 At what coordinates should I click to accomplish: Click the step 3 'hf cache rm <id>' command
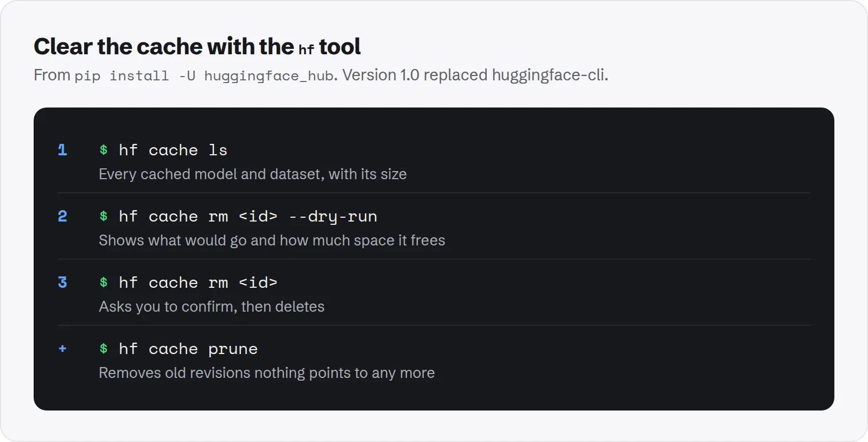[x=198, y=282]
